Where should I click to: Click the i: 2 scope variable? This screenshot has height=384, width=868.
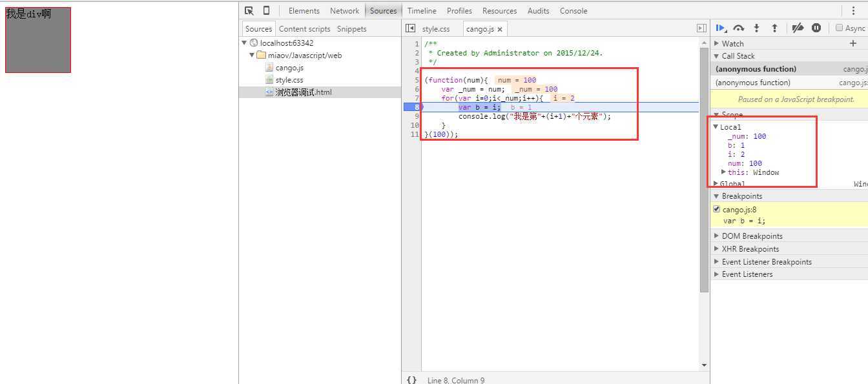(x=736, y=154)
